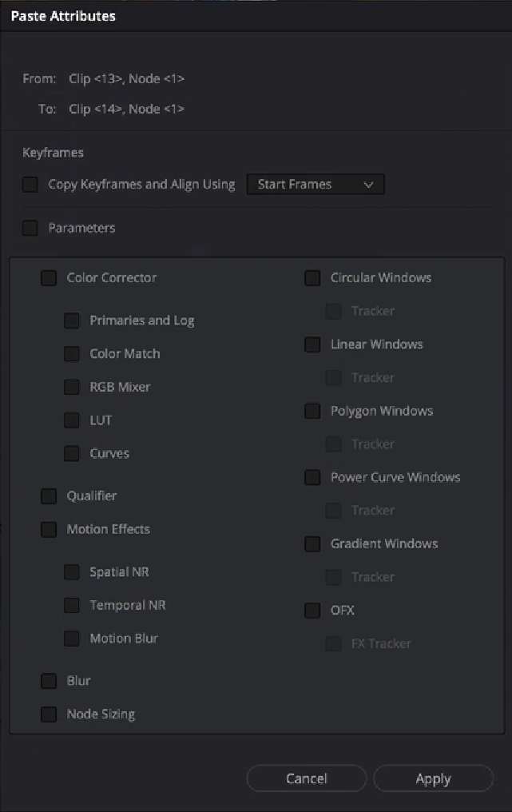
Task: Select the RGB Mixer checkbox
Action: coord(72,388)
